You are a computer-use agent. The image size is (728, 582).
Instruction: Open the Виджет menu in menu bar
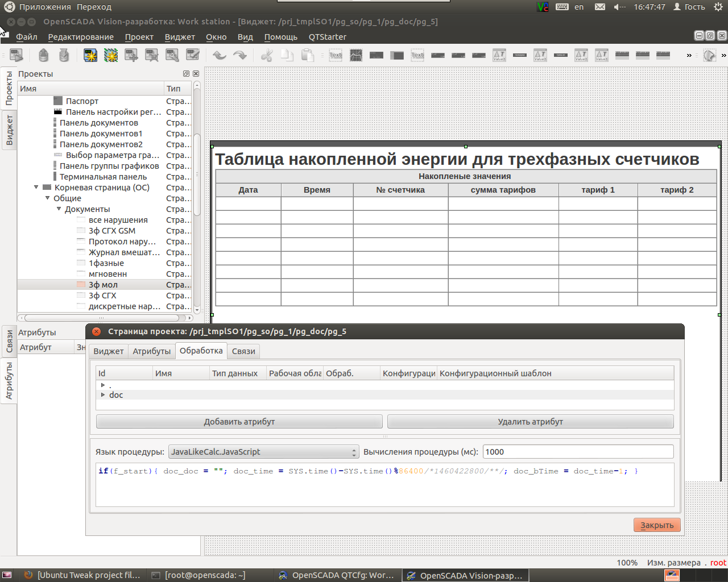click(180, 37)
